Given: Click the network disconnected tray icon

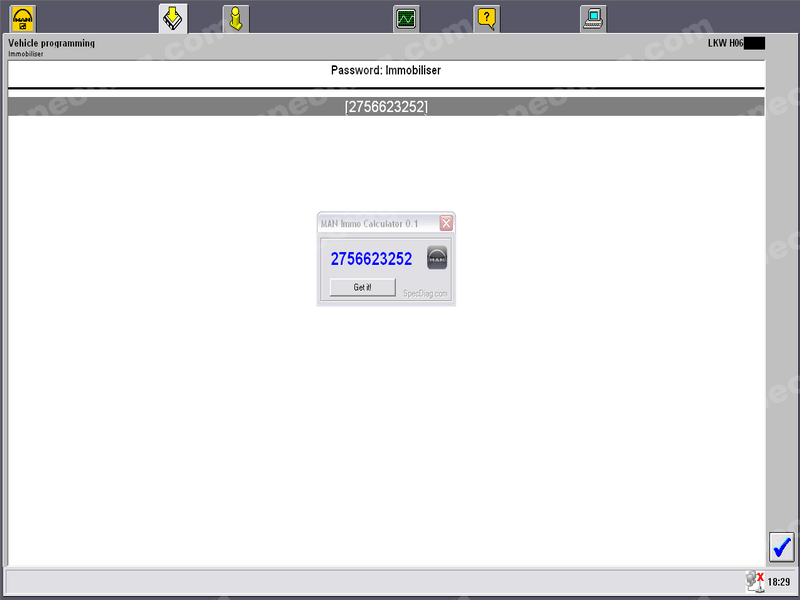Looking at the screenshot, I should click(755, 582).
